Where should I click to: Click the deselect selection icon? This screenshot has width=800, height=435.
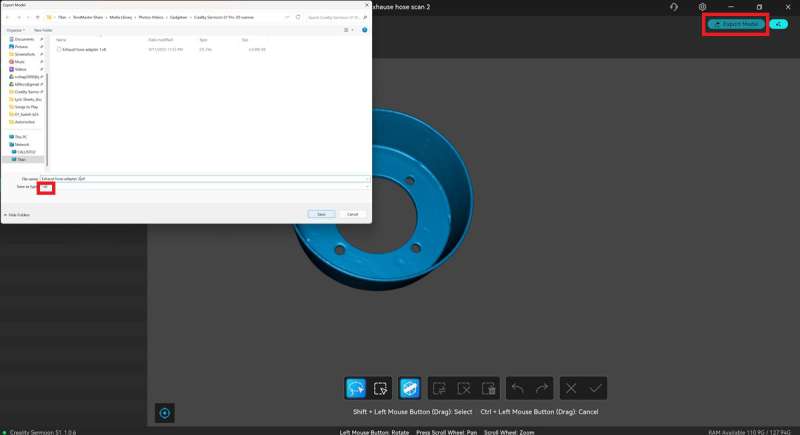pos(464,388)
